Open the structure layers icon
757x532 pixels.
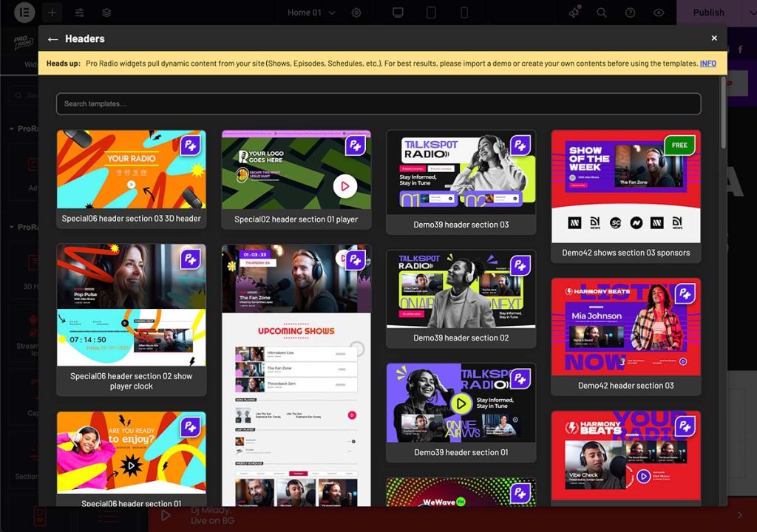(x=107, y=13)
